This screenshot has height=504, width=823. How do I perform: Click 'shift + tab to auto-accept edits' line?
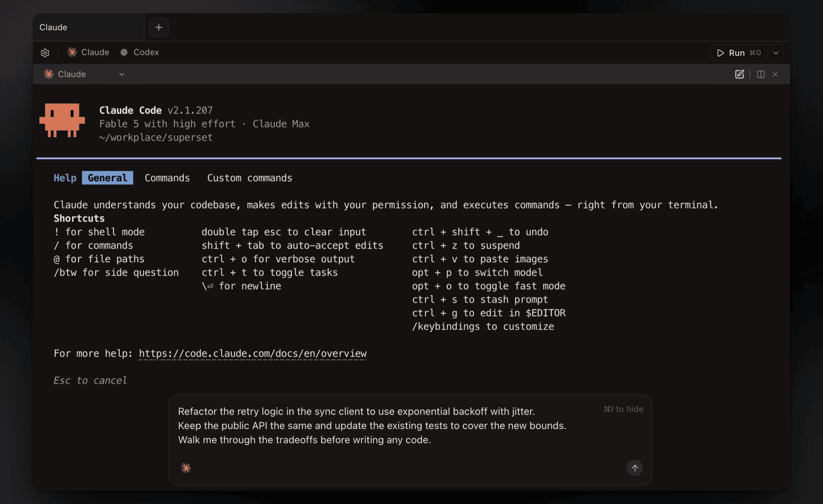[292, 245]
